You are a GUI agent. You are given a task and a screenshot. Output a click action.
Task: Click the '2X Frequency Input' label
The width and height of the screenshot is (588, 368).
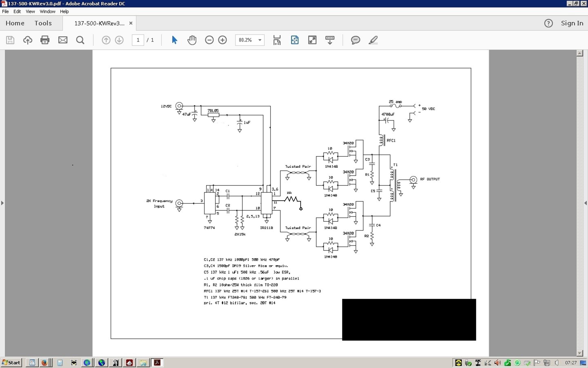click(159, 203)
